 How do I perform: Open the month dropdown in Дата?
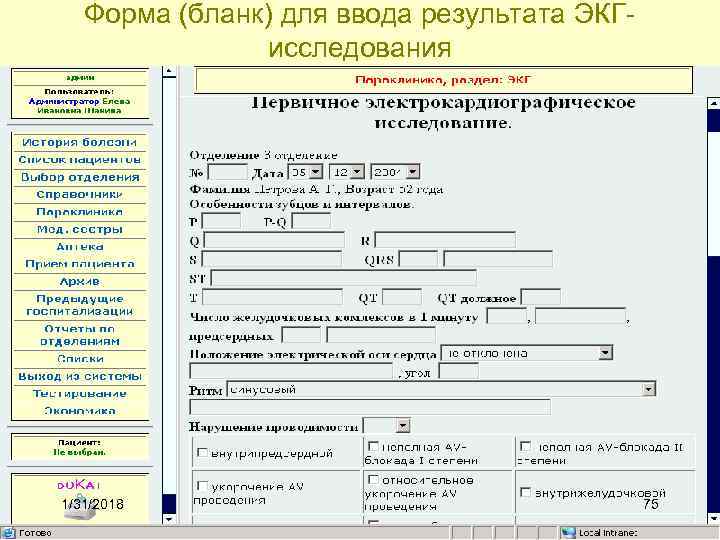tap(358, 172)
